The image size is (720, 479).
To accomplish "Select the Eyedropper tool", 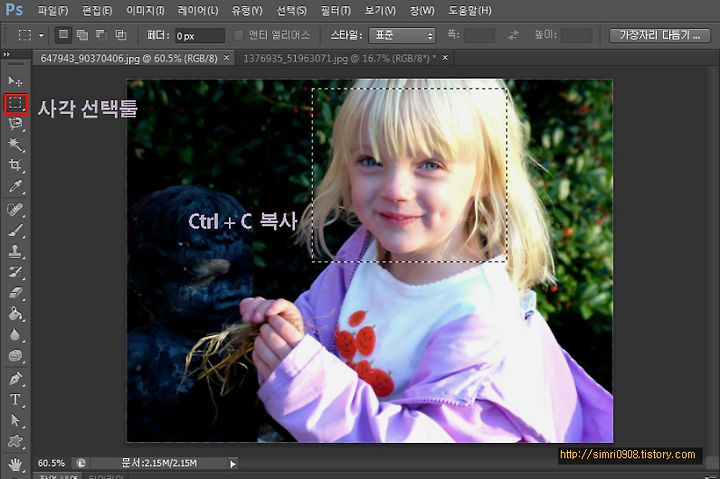I will click(15, 186).
